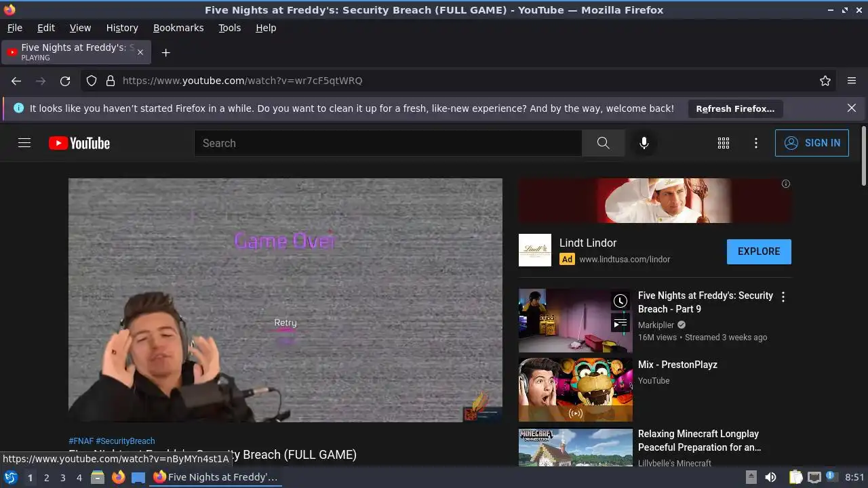Click the Five Nights at Freddy's taskbar window
868x488 pixels.
[215, 477]
